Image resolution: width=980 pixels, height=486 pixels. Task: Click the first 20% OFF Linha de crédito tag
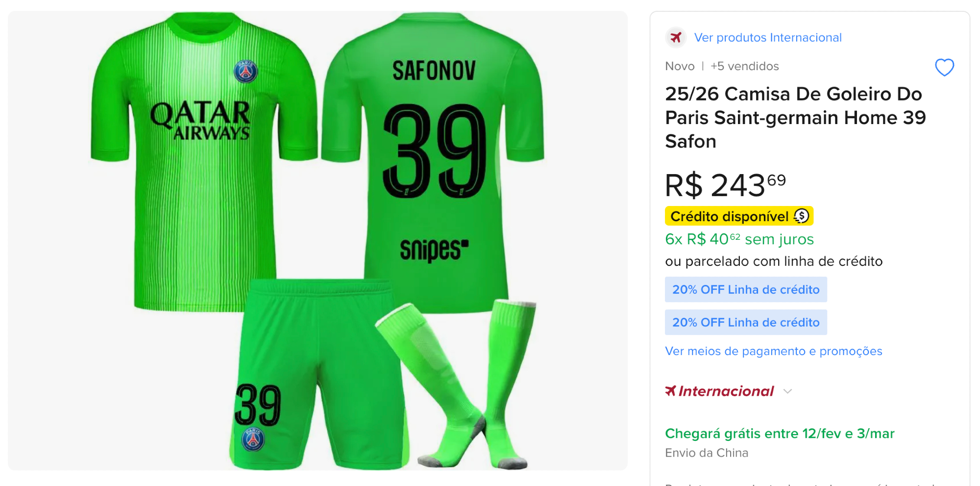(745, 290)
